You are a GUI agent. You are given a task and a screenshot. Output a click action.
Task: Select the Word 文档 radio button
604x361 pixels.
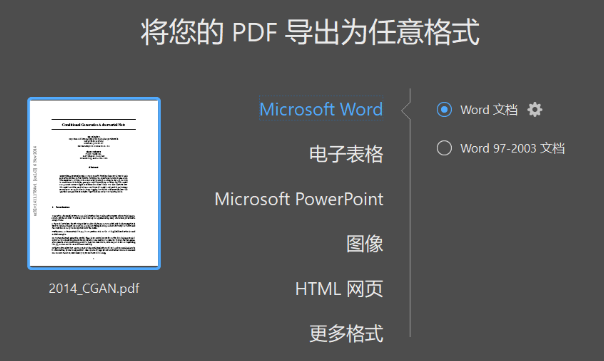444,110
